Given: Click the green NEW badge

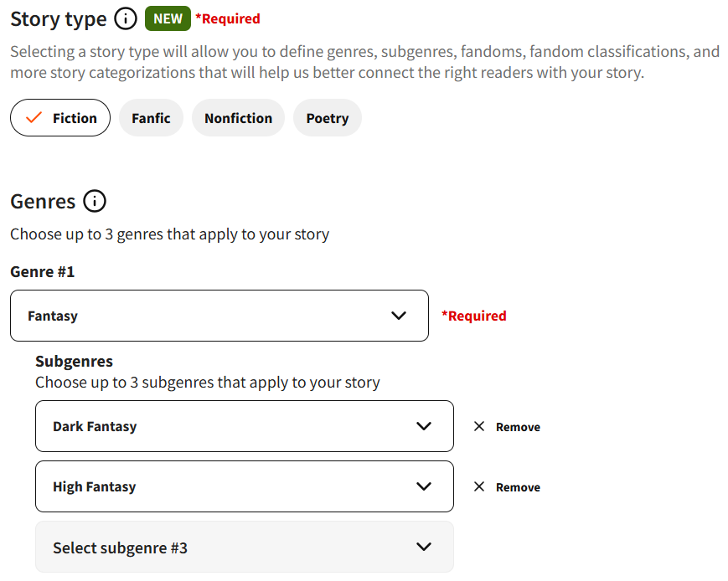Looking at the screenshot, I should coord(168,18).
